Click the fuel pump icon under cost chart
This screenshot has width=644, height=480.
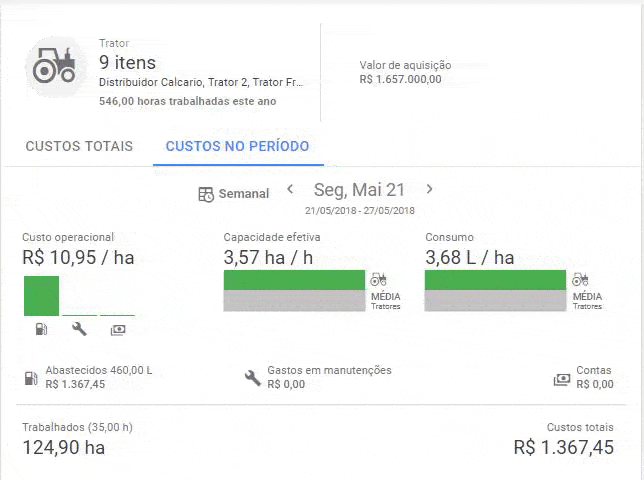pyautogui.click(x=41, y=328)
